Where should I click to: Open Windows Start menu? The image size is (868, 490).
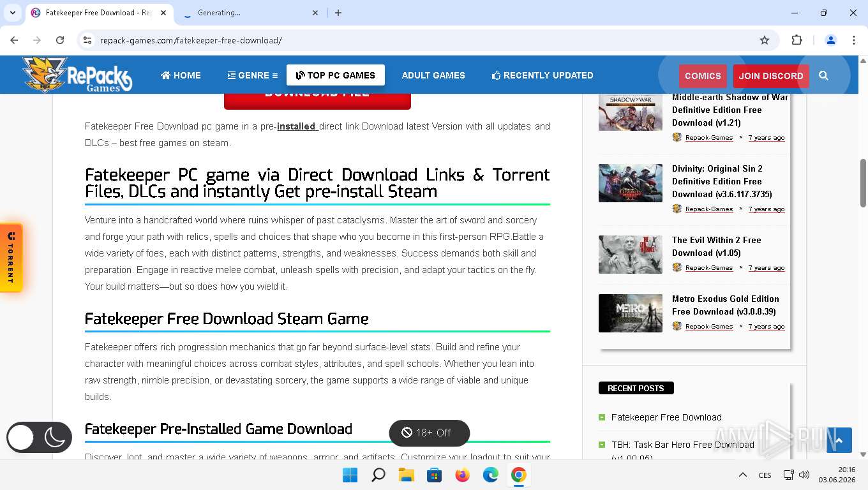point(350,475)
